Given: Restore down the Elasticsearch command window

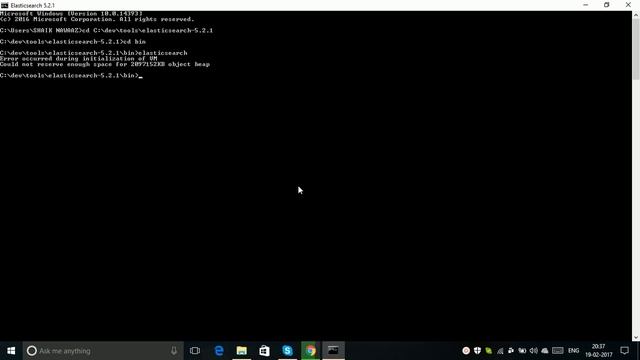Looking at the screenshot, I should [607, 5].
